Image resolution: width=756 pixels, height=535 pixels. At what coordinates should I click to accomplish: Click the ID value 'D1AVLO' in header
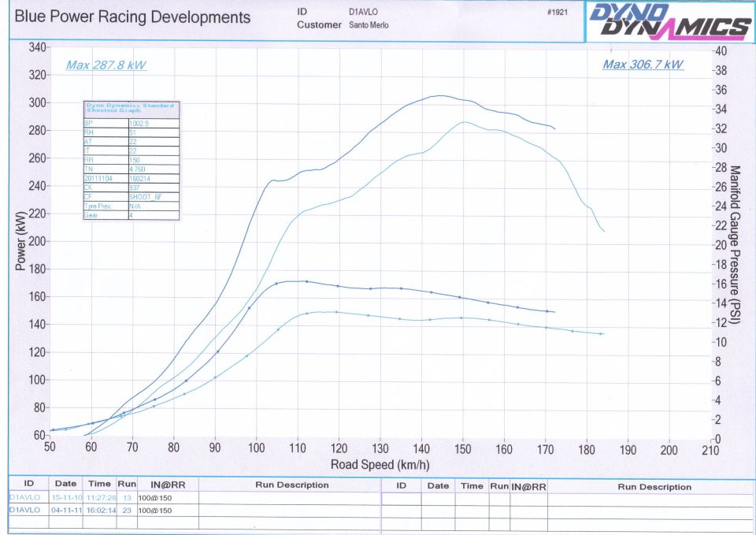tap(362, 13)
